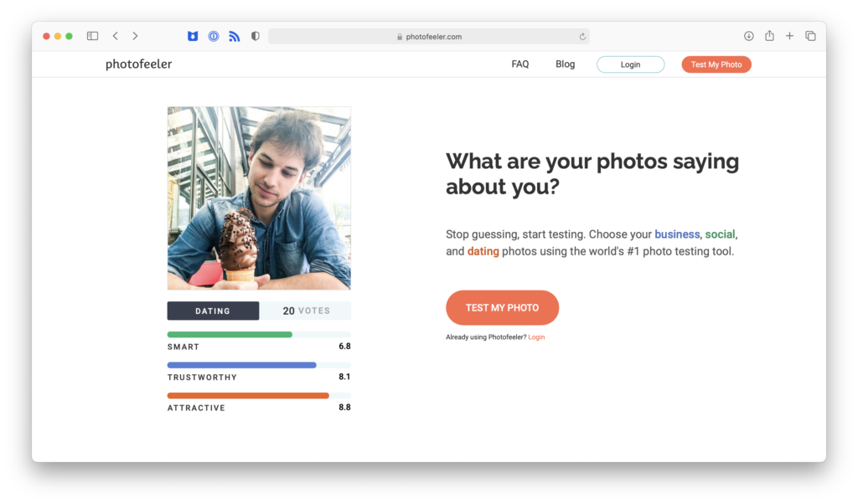Open the 1Password extension icon
Viewport: 858px width, 504px height.
pos(214,36)
